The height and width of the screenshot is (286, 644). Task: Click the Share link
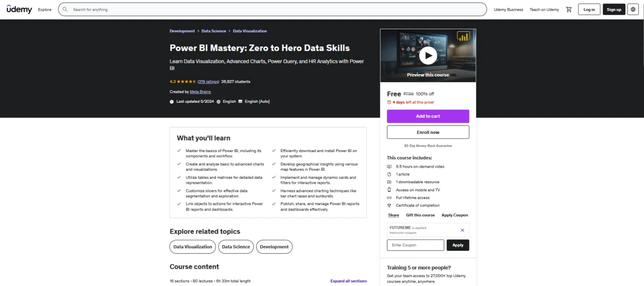coord(393,215)
